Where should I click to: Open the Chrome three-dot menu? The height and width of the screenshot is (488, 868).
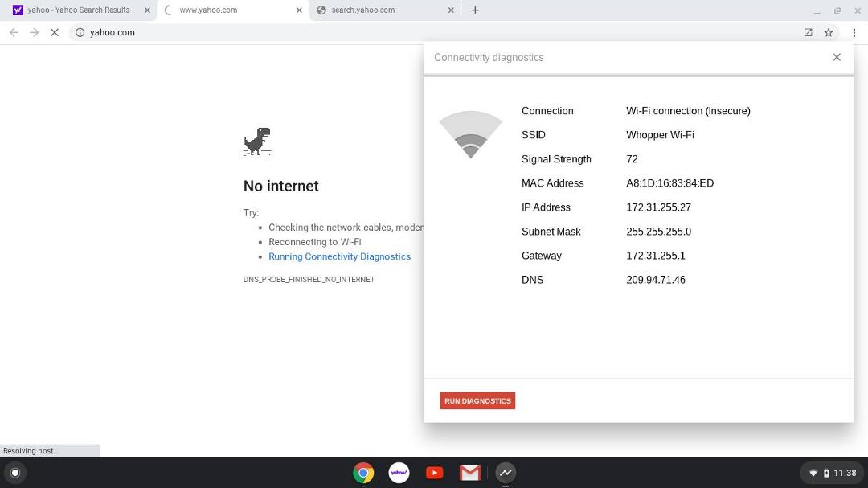tap(854, 33)
